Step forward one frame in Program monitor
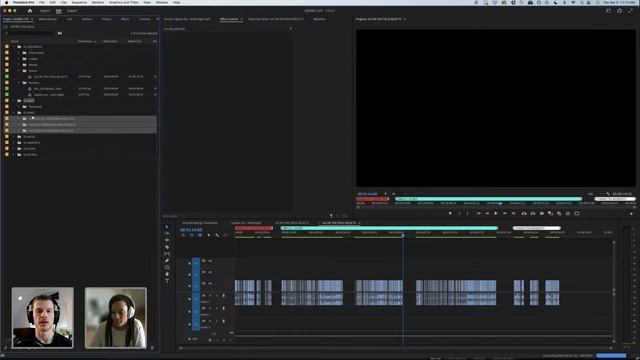This screenshot has width=640, height=360. (x=505, y=213)
